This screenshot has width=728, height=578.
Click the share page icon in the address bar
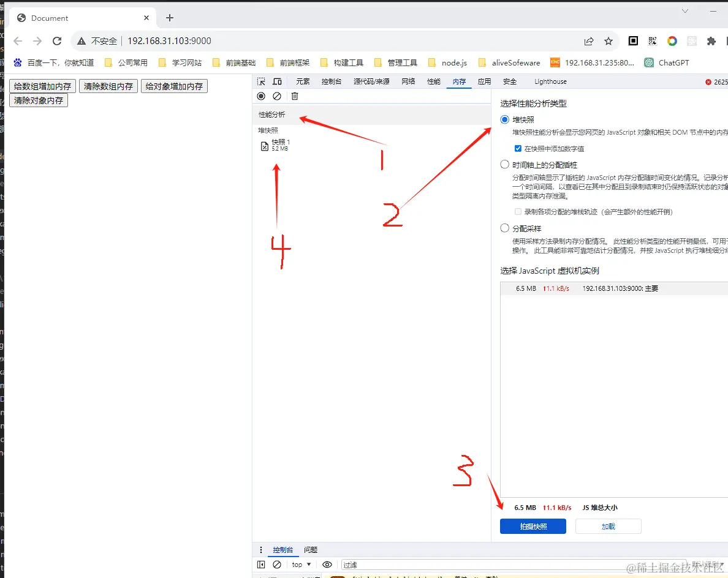point(589,41)
